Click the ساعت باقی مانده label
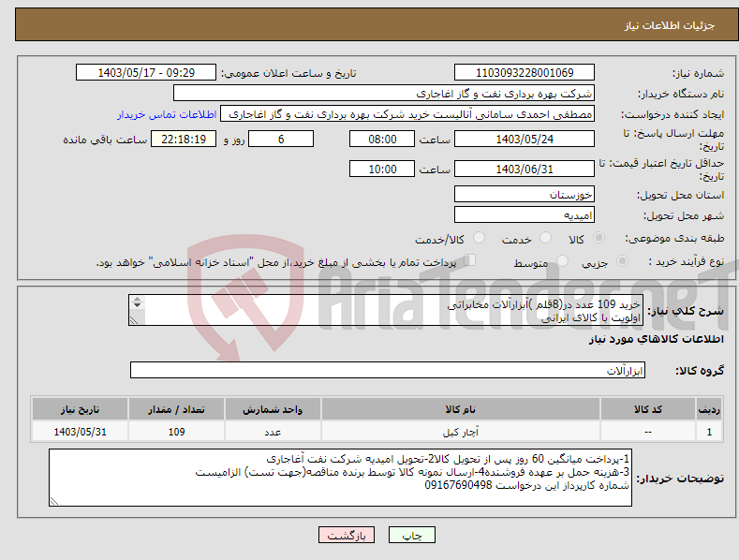Screen dimensions: 739x560 [x=105, y=140]
